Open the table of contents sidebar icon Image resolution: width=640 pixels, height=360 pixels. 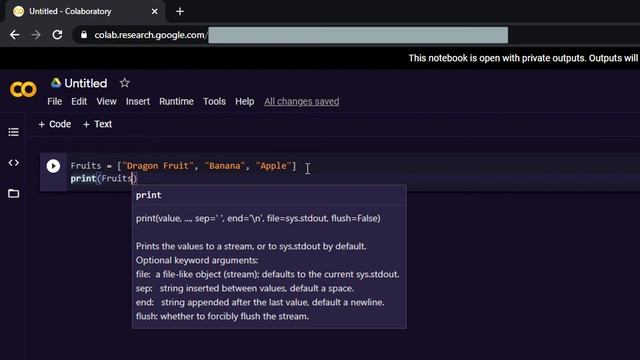[x=13, y=132]
